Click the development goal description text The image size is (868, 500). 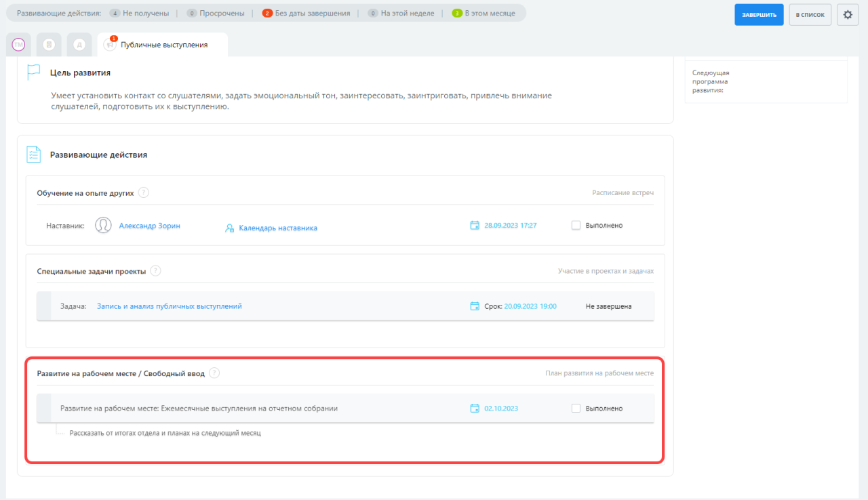coord(302,101)
